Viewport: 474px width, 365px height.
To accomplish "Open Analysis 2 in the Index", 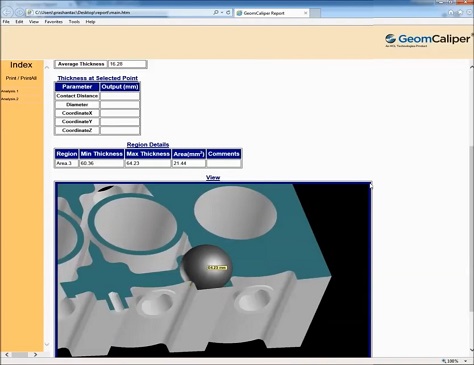I will pos(10,99).
